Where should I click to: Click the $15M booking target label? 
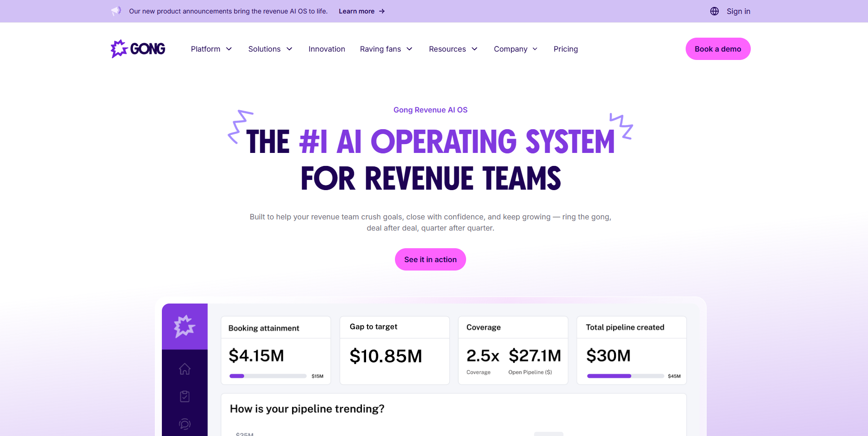(x=317, y=376)
